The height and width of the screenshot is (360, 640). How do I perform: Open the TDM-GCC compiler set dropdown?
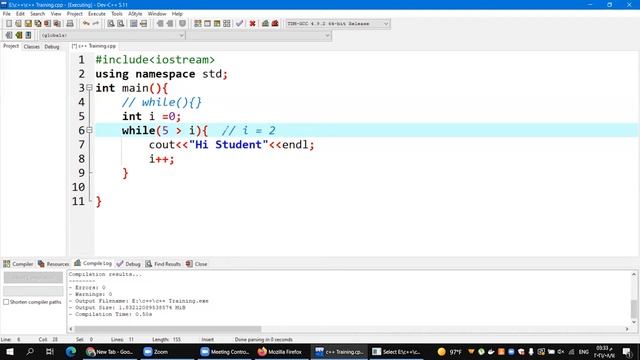pyautogui.click(x=337, y=24)
